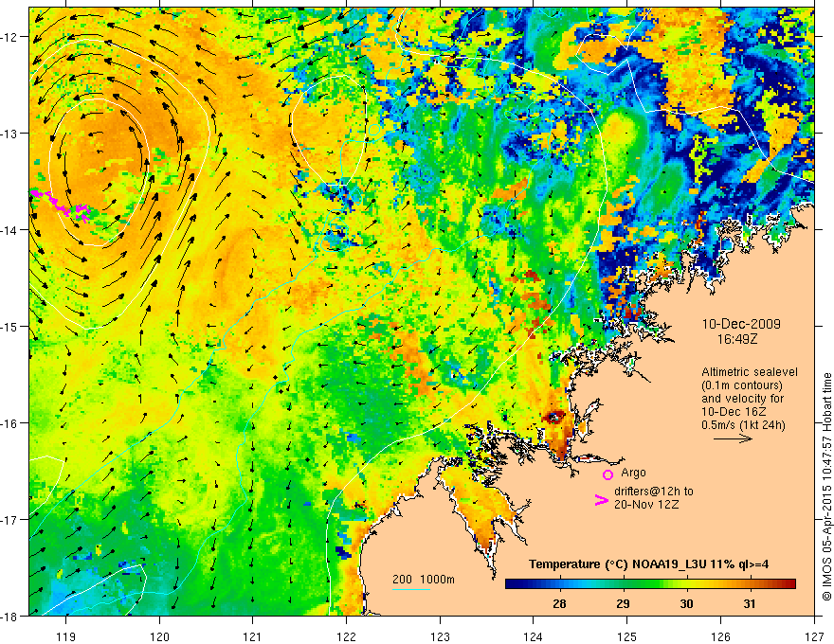
Task: Click the color bar tick label 29
Action: click(623, 603)
